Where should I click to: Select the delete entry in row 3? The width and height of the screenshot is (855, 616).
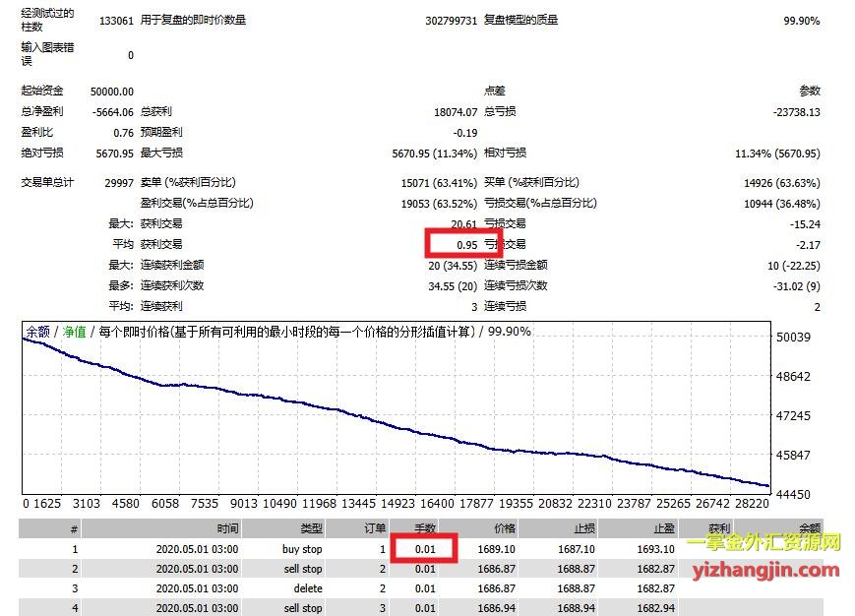(x=309, y=588)
